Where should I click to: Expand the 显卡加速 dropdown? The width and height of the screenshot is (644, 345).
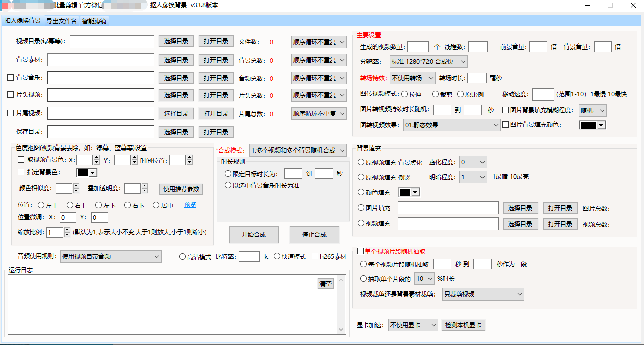412,325
